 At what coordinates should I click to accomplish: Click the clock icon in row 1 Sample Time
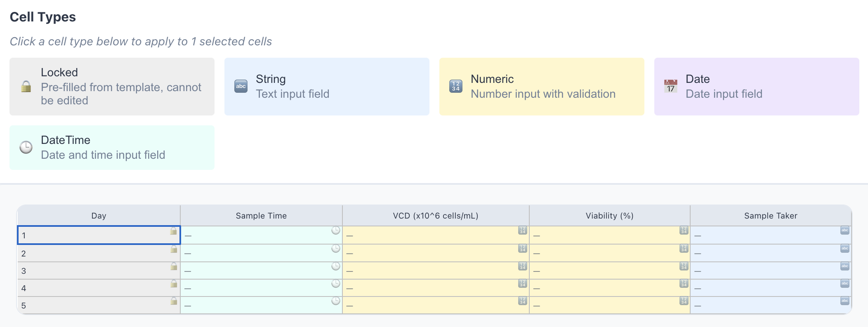(336, 231)
